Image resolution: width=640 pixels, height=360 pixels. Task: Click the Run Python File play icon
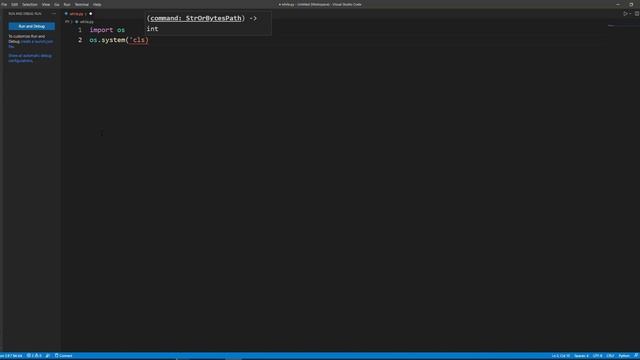pyautogui.click(x=625, y=13)
